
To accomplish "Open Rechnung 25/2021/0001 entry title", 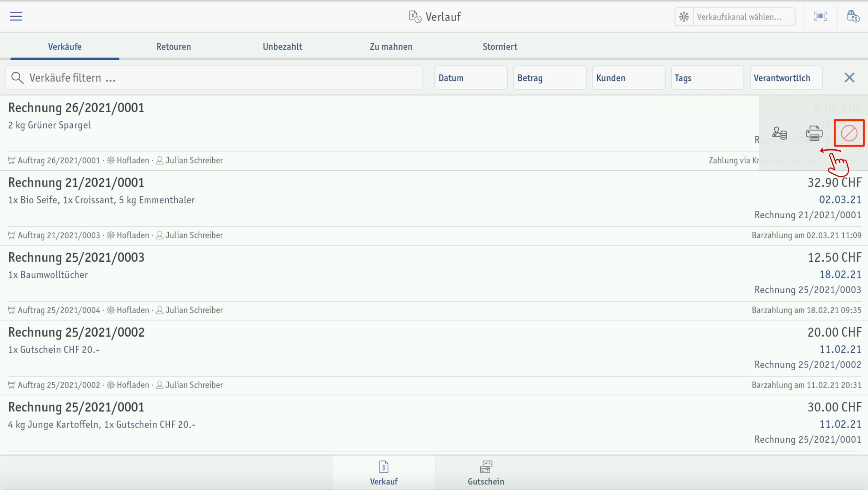I will (76, 407).
